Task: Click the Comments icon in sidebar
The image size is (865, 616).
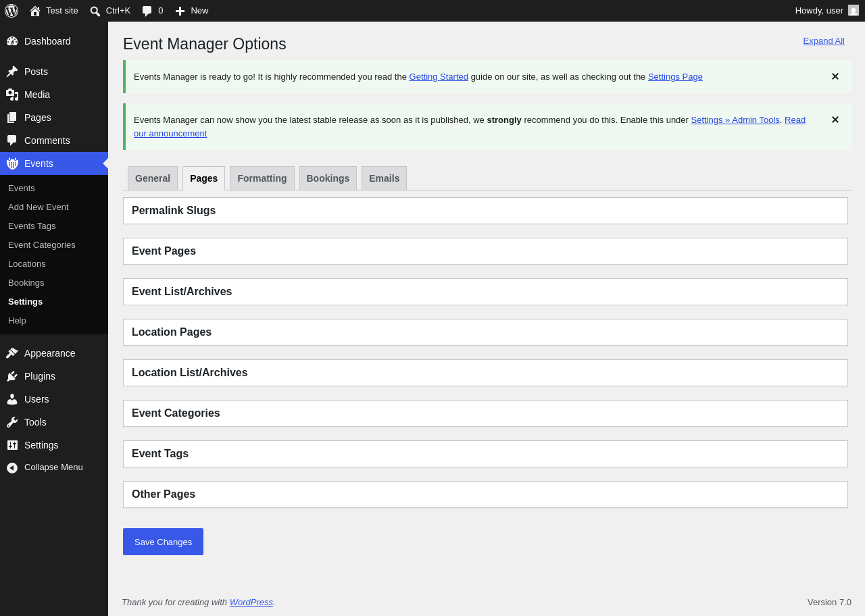Action: [x=12, y=140]
